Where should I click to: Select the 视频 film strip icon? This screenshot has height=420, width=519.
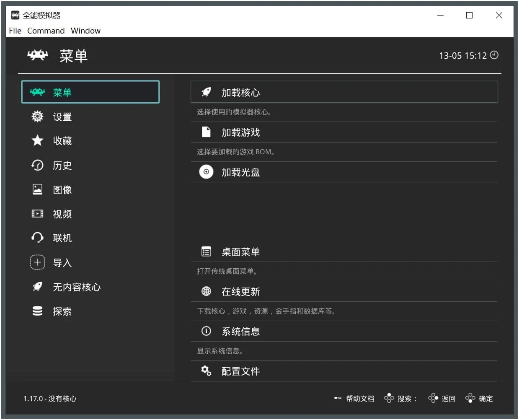(x=37, y=214)
